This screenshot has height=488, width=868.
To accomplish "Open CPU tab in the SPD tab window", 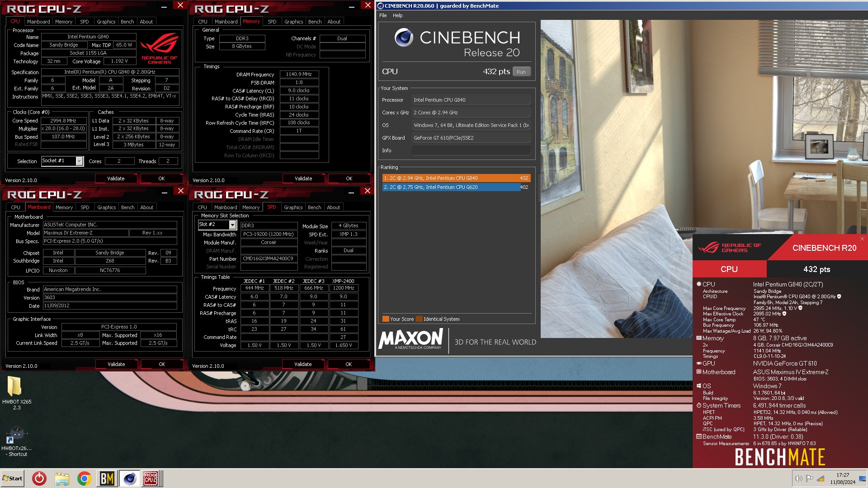I will 202,207.
